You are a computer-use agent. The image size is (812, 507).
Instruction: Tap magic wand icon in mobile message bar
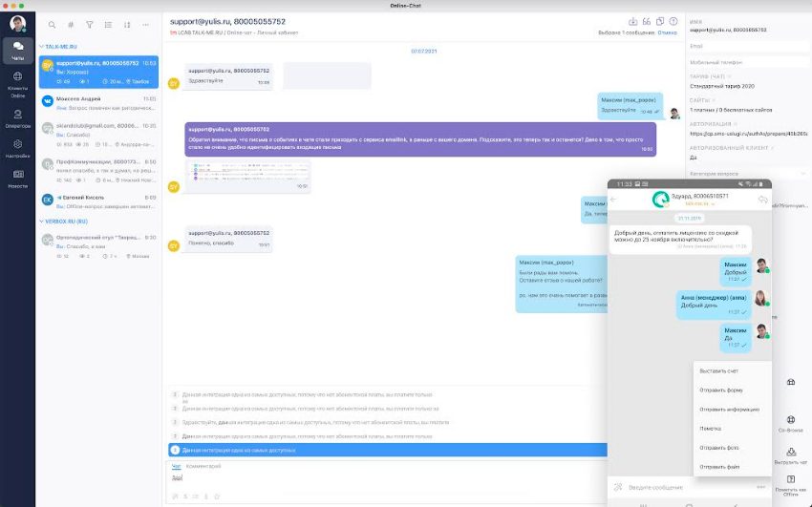[618, 487]
